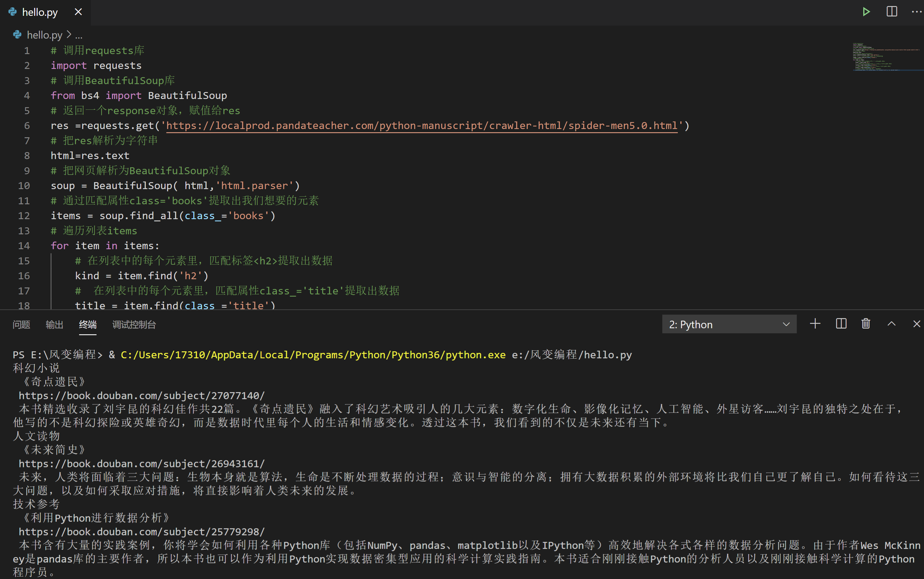This screenshot has width=924, height=579.
Task: Click terminal output '《利用Python进行数据分析》'
Action: click(x=96, y=518)
